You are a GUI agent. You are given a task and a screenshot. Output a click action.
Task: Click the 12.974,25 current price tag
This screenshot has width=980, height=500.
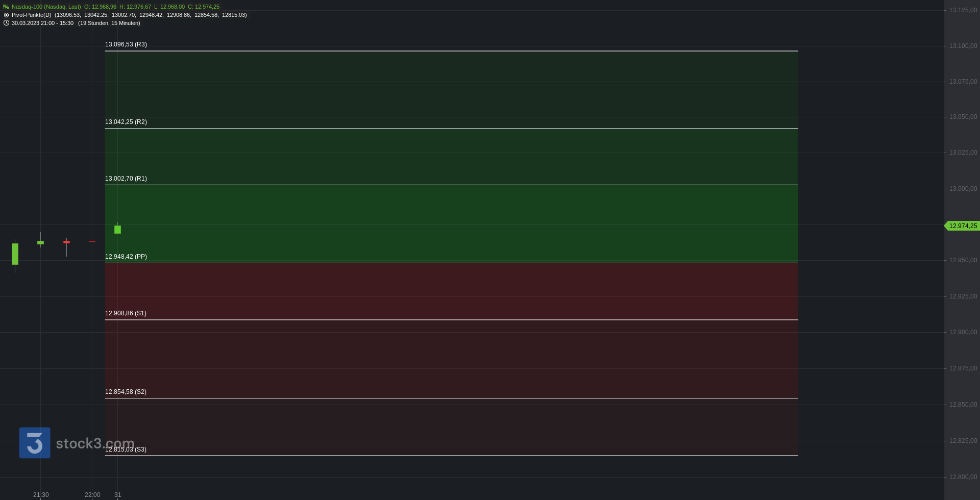962,226
